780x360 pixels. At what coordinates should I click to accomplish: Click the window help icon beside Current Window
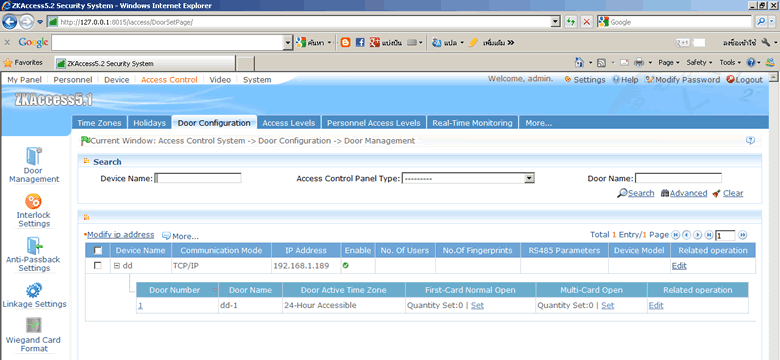[x=751, y=141]
